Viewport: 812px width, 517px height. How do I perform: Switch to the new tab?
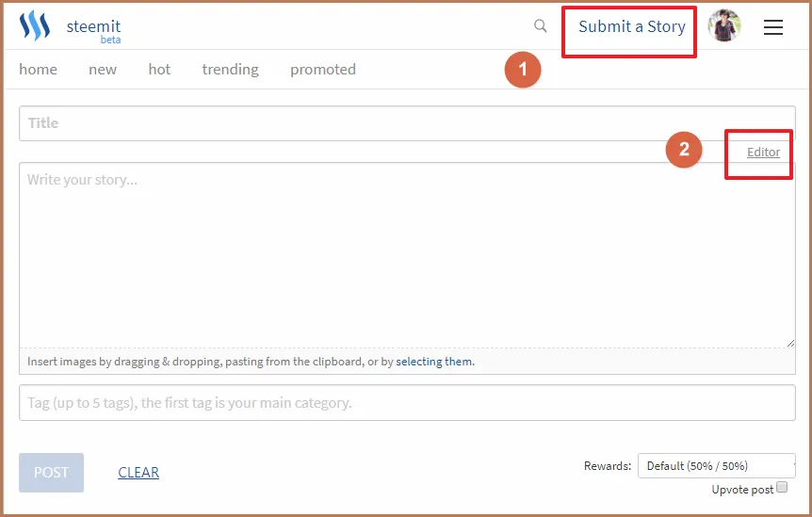coord(103,70)
